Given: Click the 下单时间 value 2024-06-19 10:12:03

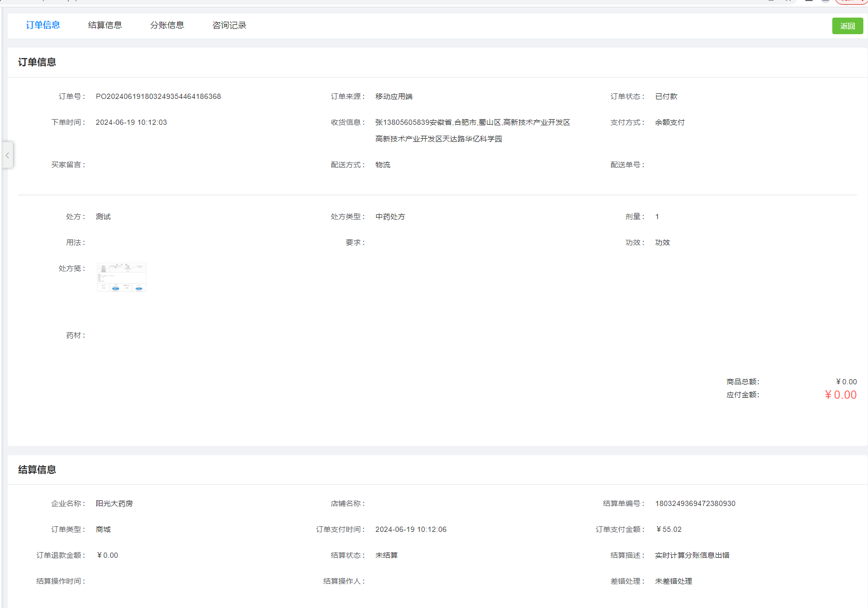Looking at the screenshot, I should (131, 122).
